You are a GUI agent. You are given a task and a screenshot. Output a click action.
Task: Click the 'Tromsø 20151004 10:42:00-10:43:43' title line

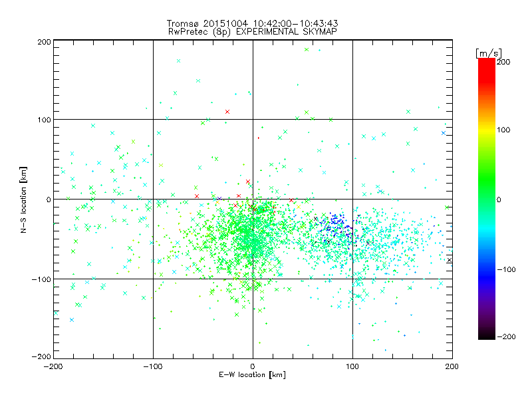[x=252, y=23]
